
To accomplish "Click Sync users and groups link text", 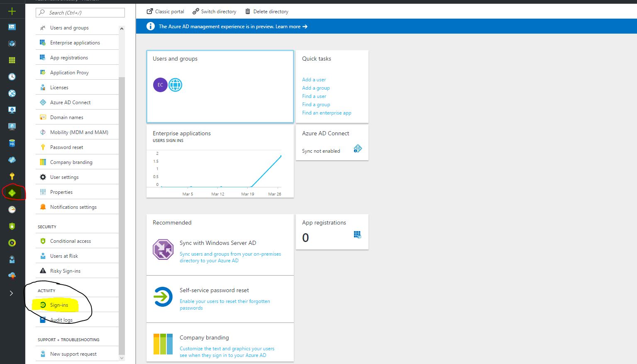I will click(230, 257).
